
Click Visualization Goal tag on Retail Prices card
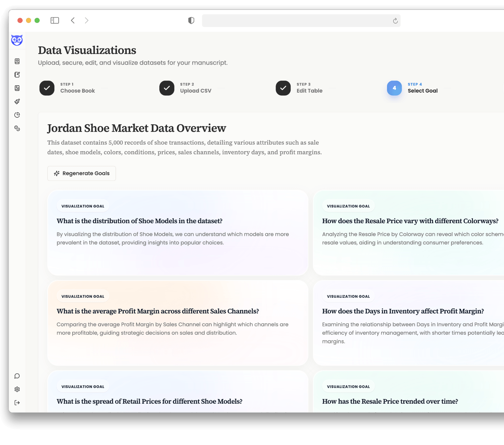coord(83,387)
